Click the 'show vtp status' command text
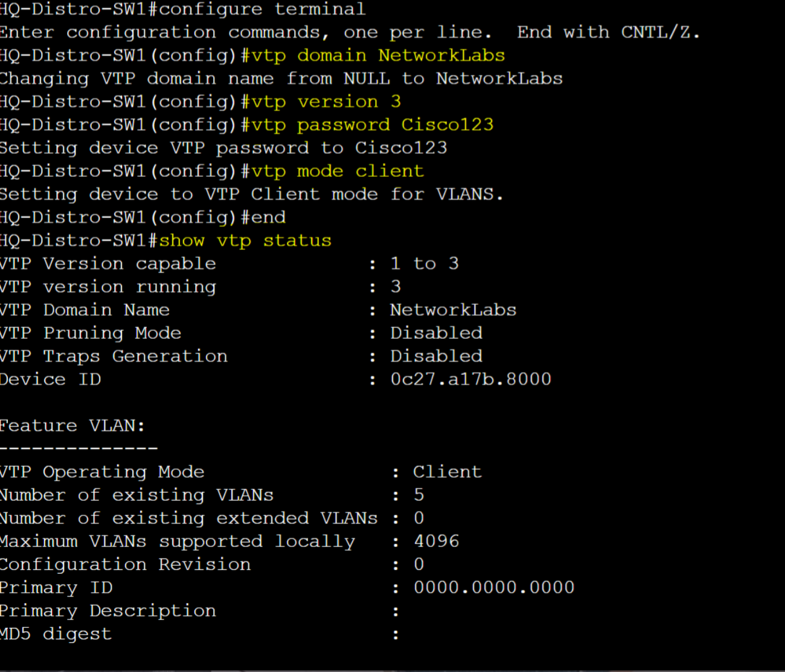The height and width of the screenshot is (672, 785). click(245, 241)
